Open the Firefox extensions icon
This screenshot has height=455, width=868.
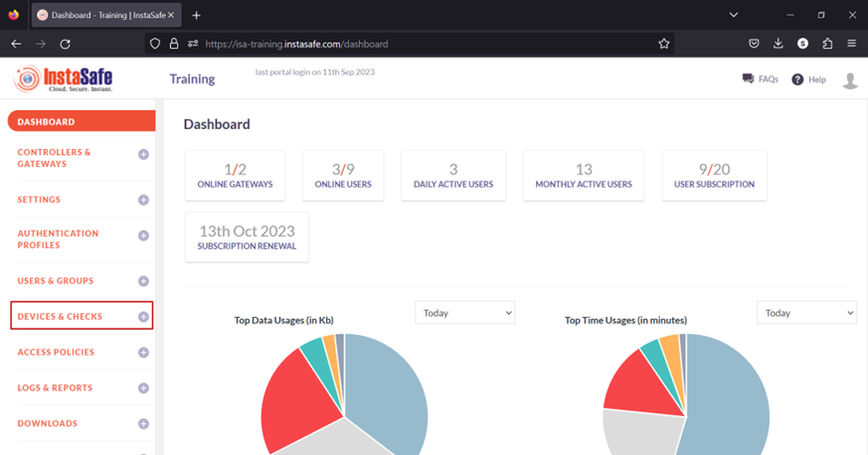click(x=826, y=44)
